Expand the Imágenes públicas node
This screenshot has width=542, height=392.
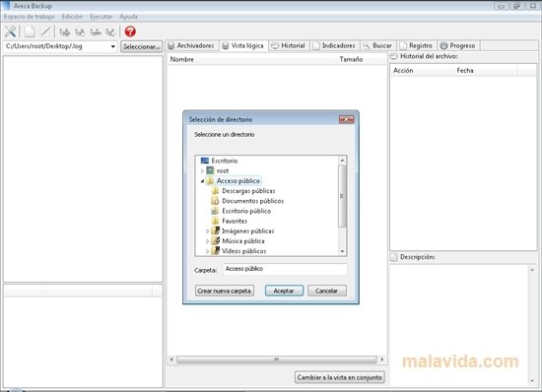(x=207, y=231)
